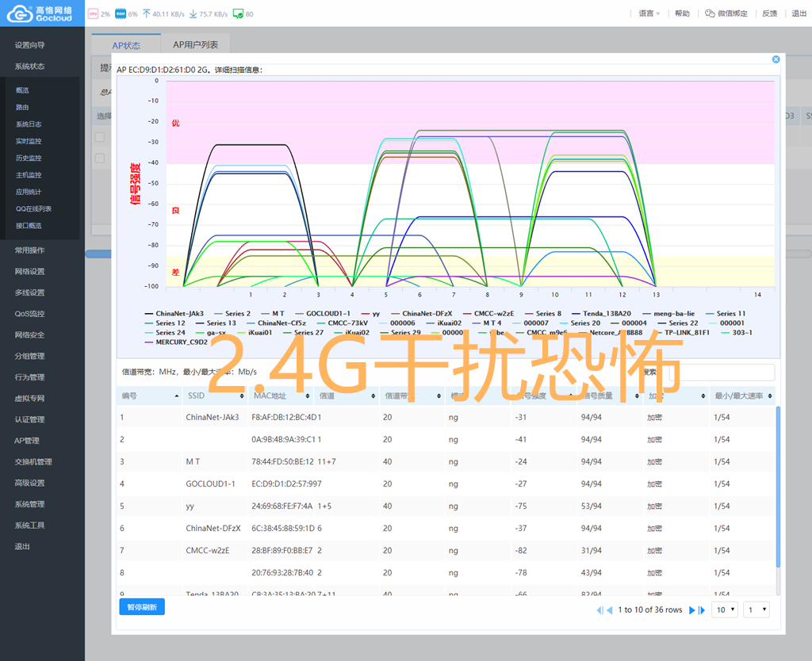Click the Gocloud cloud logo
The image size is (812, 661).
(20, 14)
